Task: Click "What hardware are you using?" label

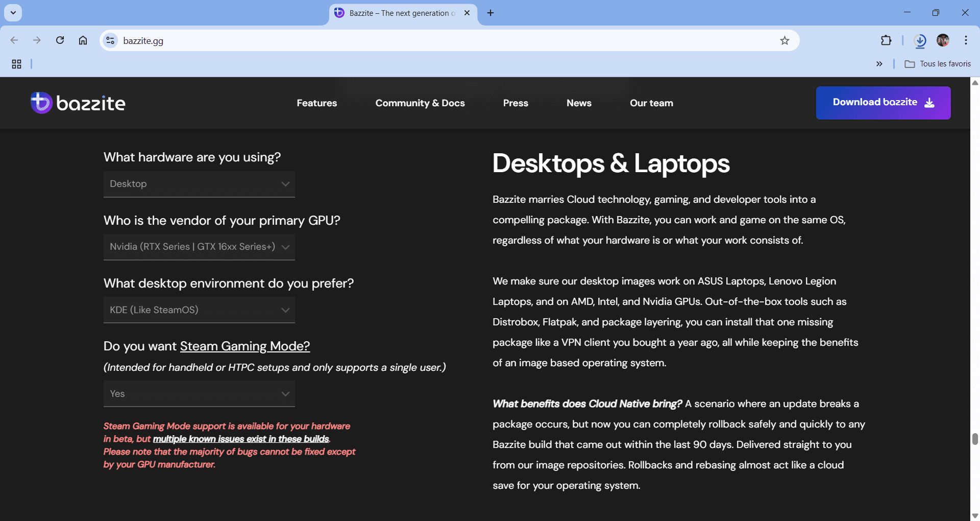Action: coord(192,157)
